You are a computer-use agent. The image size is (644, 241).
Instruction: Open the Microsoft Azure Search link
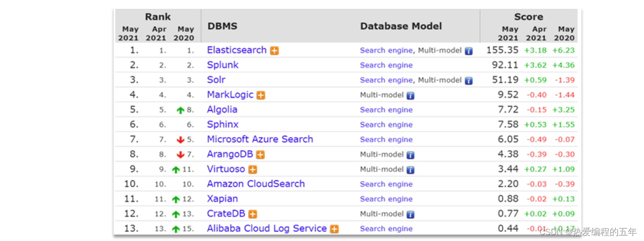(x=260, y=139)
